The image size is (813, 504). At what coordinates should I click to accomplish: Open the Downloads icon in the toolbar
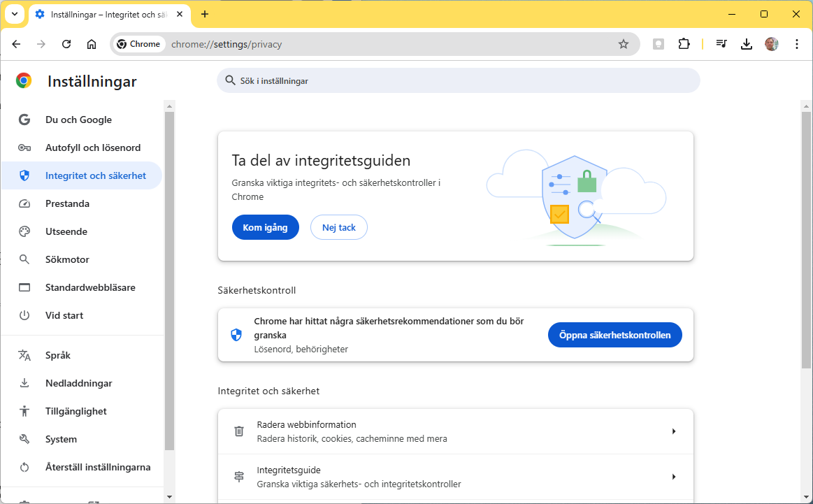click(x=746, y=43)
